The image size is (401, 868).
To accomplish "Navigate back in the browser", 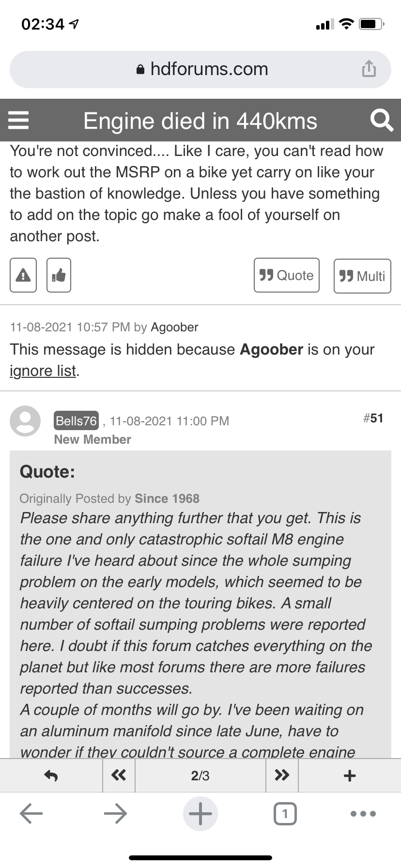I will (31, 814).
